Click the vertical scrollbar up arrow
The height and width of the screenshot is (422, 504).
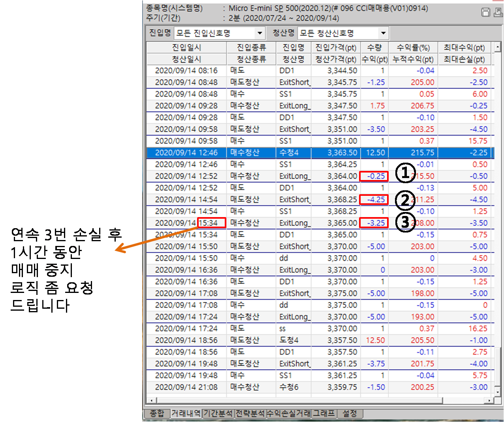point(498,47)
